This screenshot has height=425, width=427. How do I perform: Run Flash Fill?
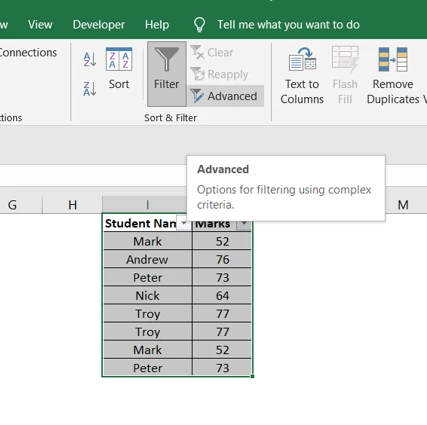click(x=345, y=76)
